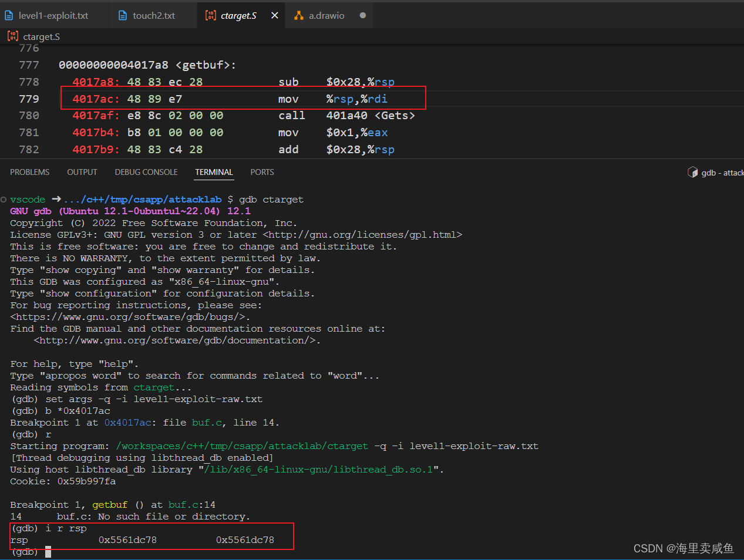Click the a.drawio diagram icon
This screenshot has height=560, width=744.
click(x=298, y=15)
